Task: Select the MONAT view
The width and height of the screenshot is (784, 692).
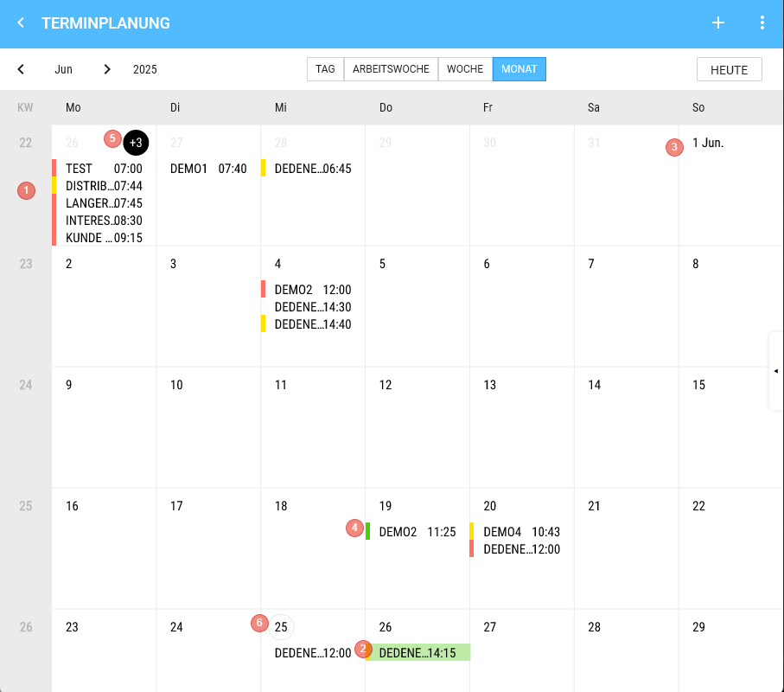Action: click(x=519, y=69)
